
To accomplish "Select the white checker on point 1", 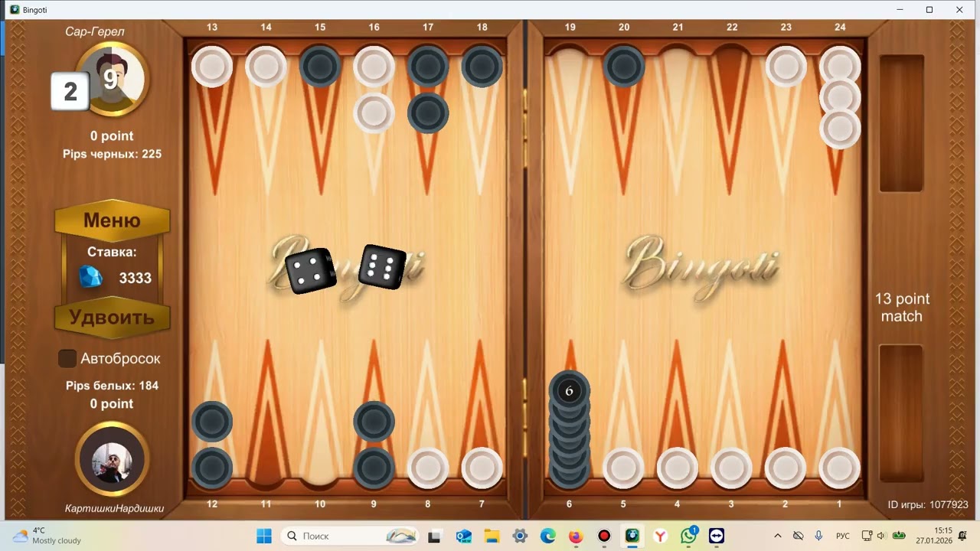I will (x=840, y=468).
